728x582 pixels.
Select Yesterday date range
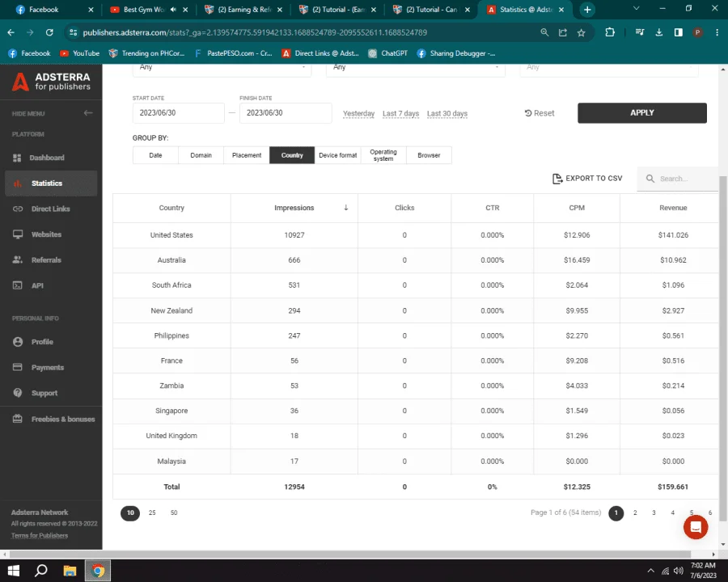click(x=358, y=114)
